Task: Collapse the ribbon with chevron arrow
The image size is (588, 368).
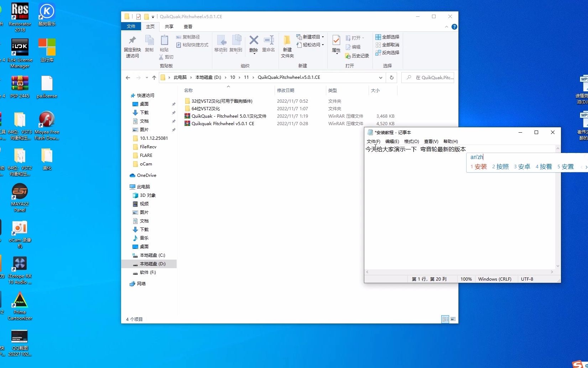Action: point(446,27)
